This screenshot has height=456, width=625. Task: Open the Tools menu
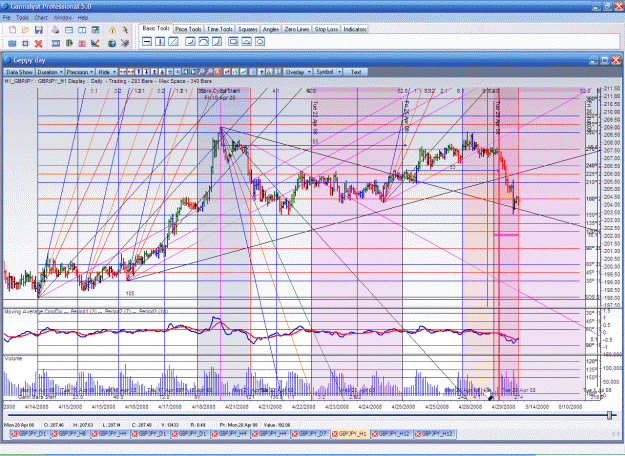point(22,18)
